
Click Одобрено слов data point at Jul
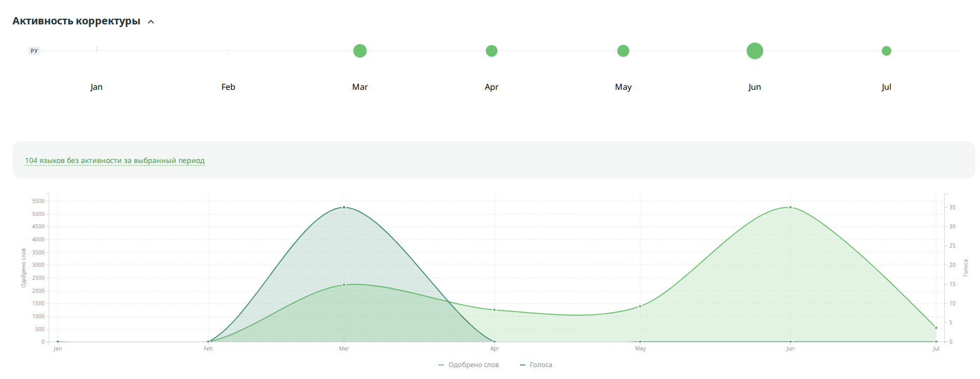(x=936, y=328)
